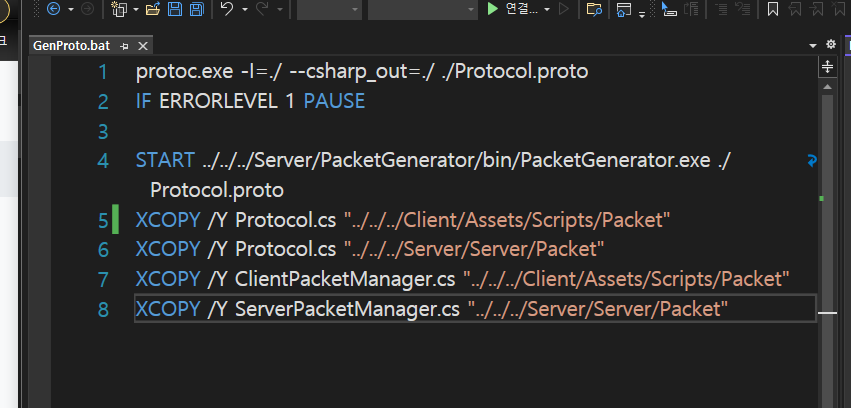The height and width of the screenshot is (408, 851).
Task: Click the Find in Files folder-search icon
Action: (594, 9)
